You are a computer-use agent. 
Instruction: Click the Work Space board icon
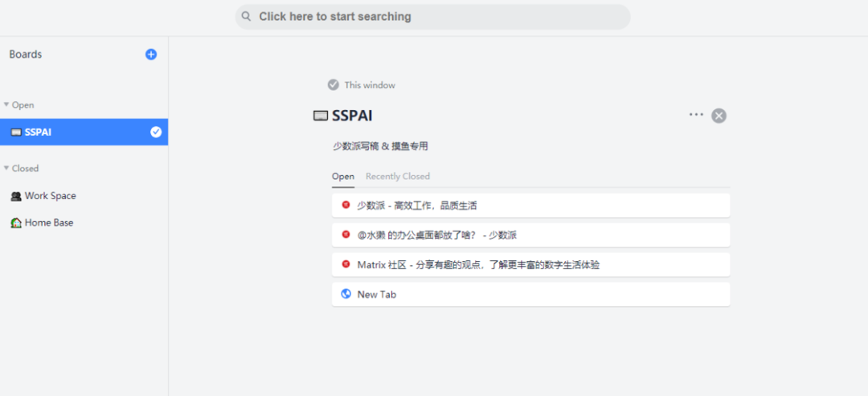coord(16,196)
